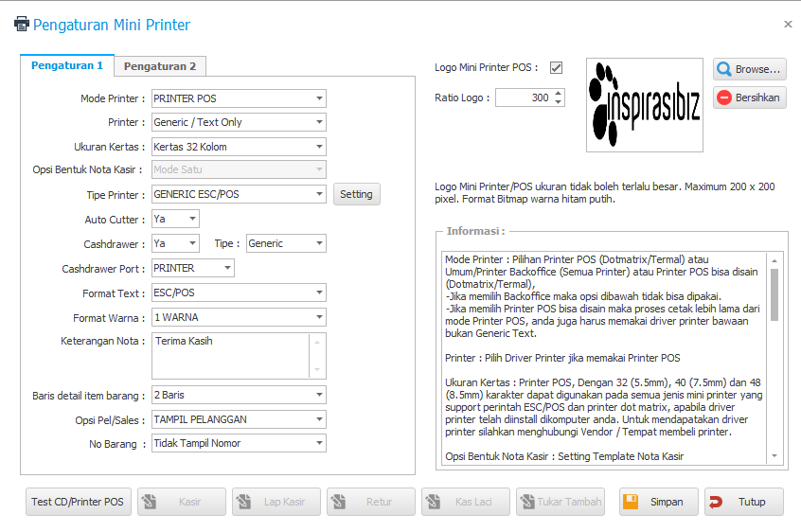Click the Keterangan Nota text field
The height and width of the screenshot is (532, 801).
[231, 355]
